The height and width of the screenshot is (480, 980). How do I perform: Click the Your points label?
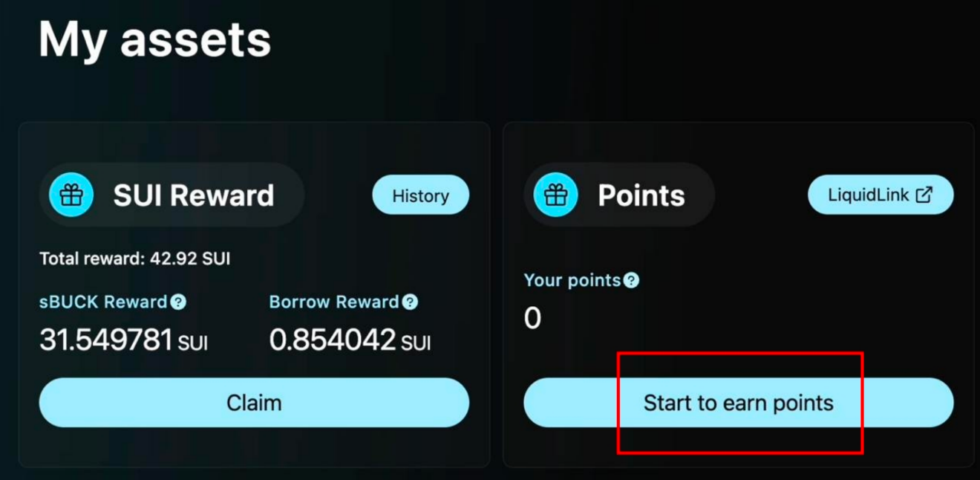pos(572,280)
